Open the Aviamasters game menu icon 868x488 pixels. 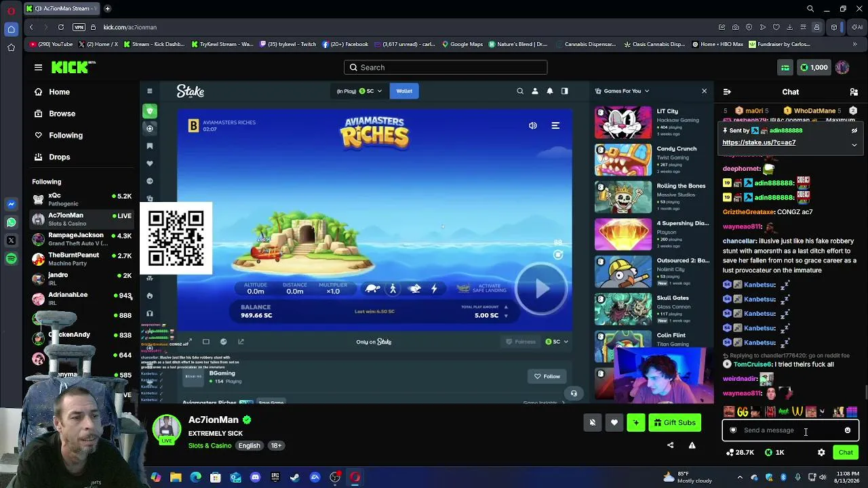click(x=555, y=125)
